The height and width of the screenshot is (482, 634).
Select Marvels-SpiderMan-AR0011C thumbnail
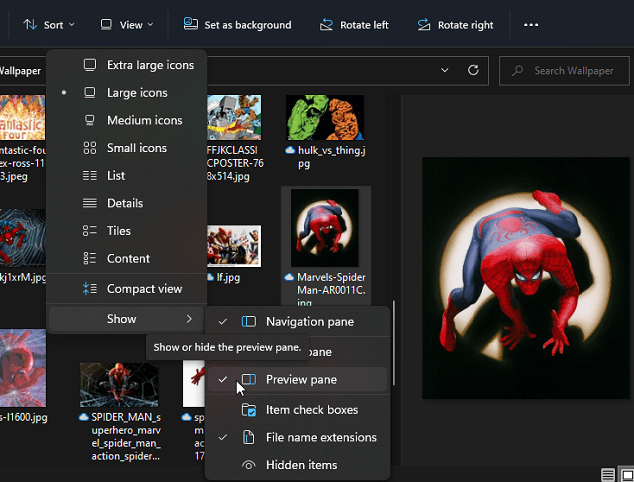tap(325, 228)
